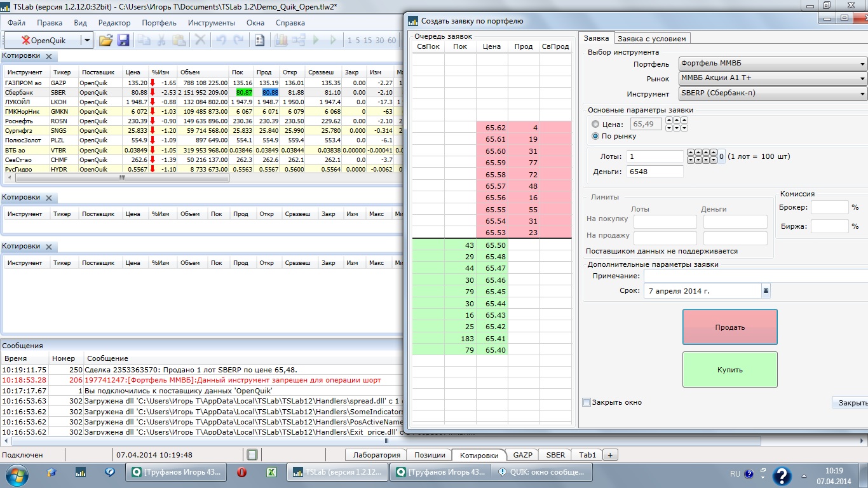868x488 pixels.
Task: Click the Лоты quantity input field
Action: coord(654,156)
